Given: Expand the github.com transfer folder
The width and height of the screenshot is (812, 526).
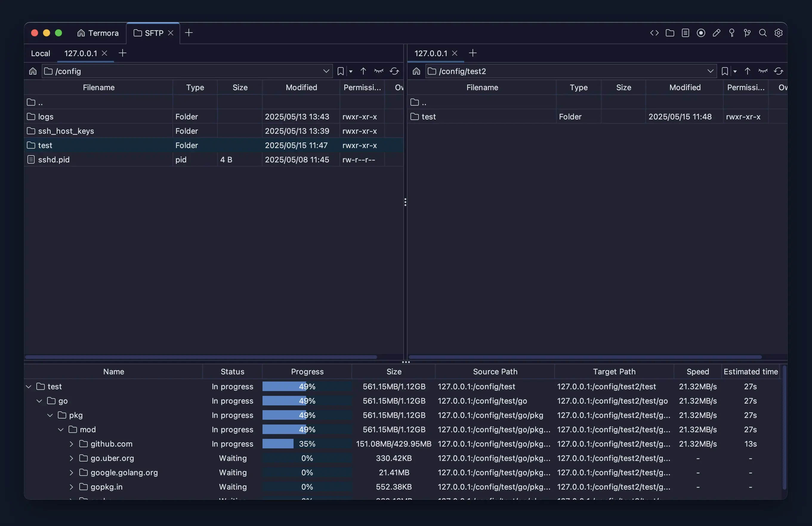Looking at the screenshot, I should 71,444.
